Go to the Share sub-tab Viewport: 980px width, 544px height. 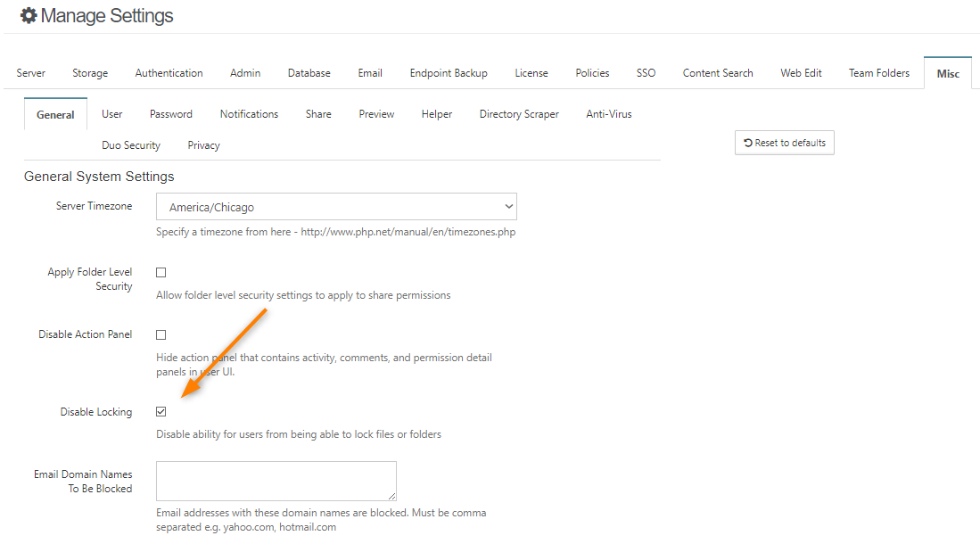coord(318,114)
